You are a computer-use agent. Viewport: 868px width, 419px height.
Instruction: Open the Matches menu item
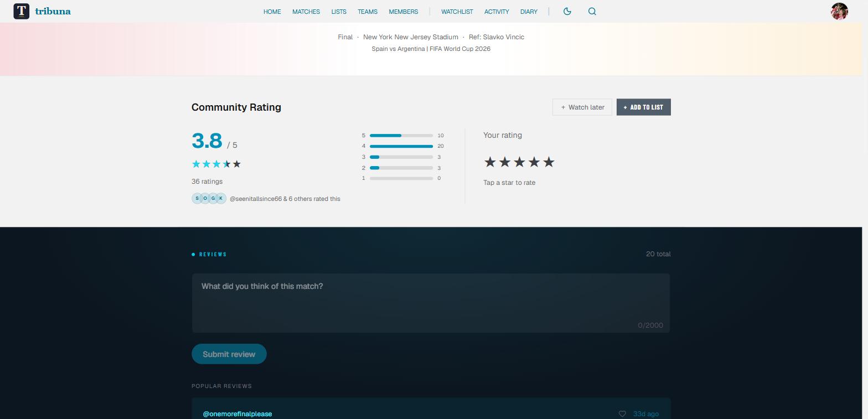point(306,12)
